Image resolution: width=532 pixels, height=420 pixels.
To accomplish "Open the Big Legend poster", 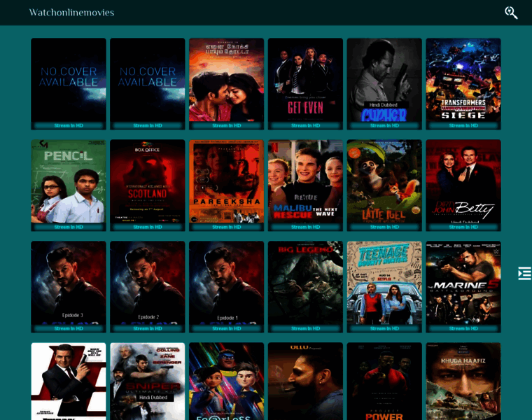I will [x=305, y=283].
